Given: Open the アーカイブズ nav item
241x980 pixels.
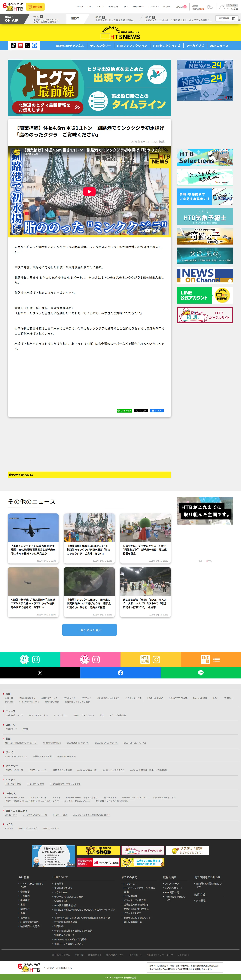Looking at the screenshot, I should point(195,46).
